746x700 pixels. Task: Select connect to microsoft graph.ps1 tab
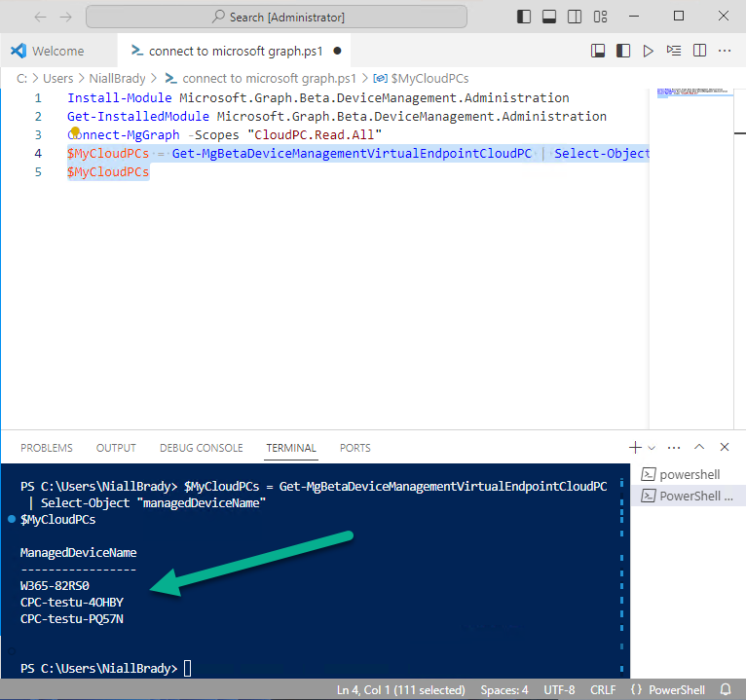click(236, 51)
